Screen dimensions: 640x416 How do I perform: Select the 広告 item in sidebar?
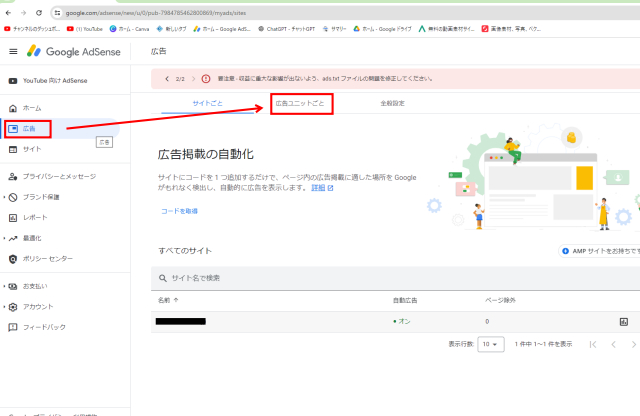(x=28, y=128)
